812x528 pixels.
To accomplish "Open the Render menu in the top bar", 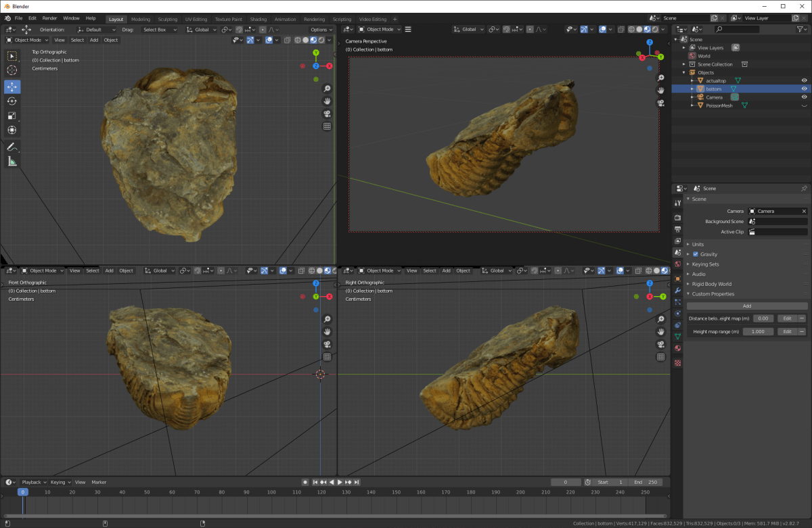I will (x=49, y=18).
